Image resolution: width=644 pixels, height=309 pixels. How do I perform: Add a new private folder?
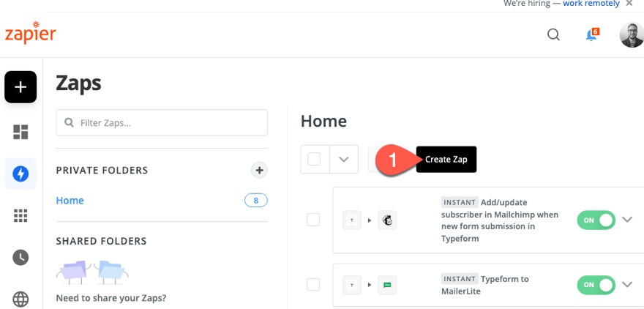point(259,171)
